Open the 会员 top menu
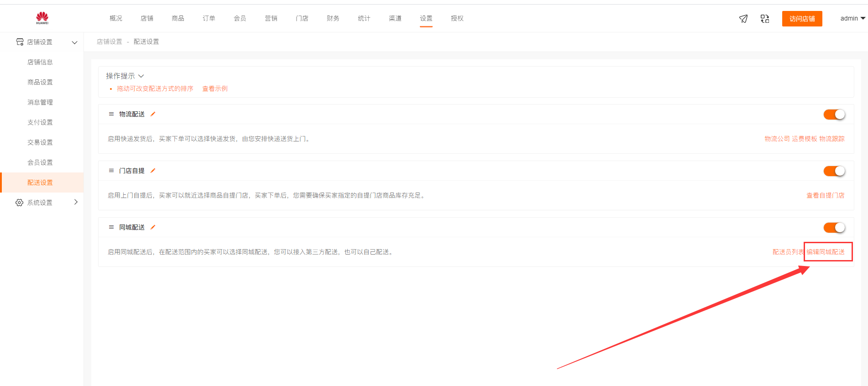The image size is (868, 386). pos(240,18)
